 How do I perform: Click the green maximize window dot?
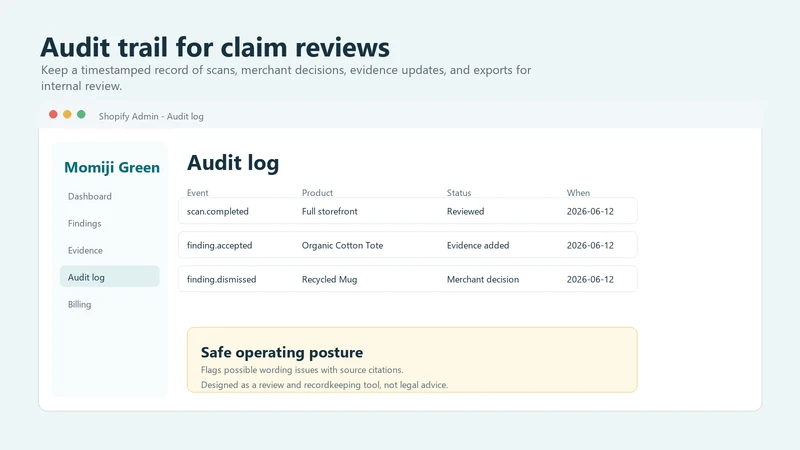[x=81, y=114]
